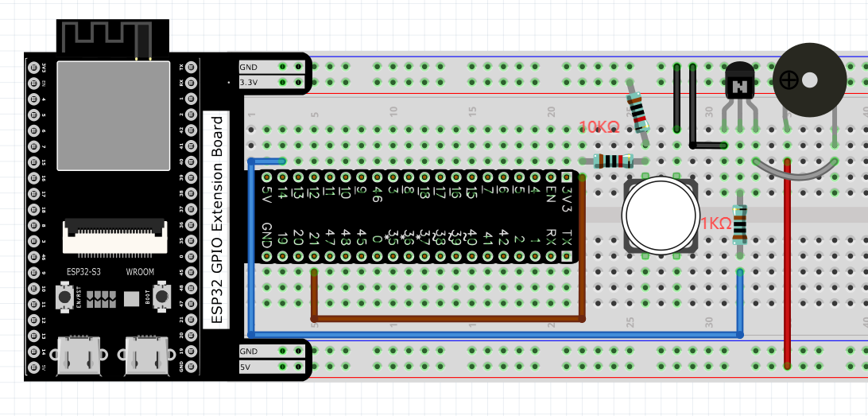
Task: Click the camera ribbon connector on the board
Action: 114,237
